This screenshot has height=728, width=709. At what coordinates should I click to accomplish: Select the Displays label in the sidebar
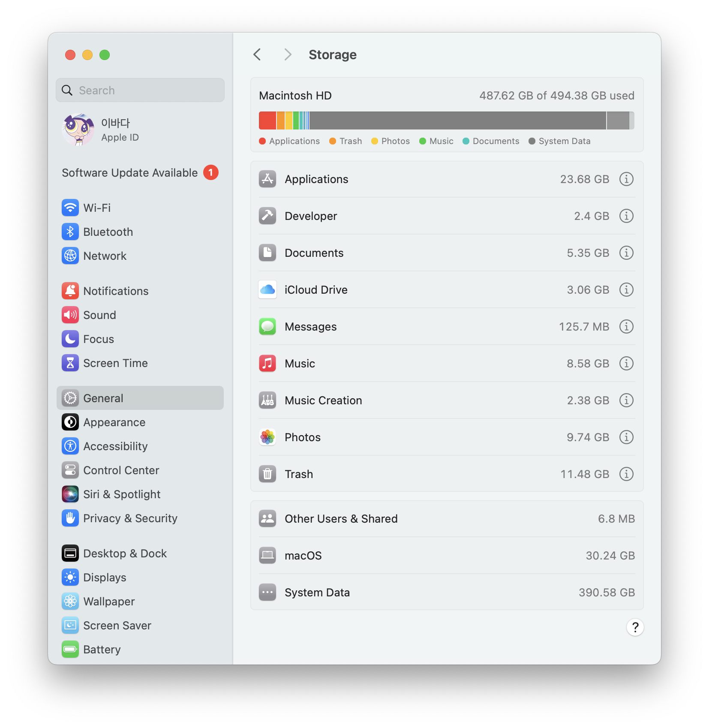(105, 578)
